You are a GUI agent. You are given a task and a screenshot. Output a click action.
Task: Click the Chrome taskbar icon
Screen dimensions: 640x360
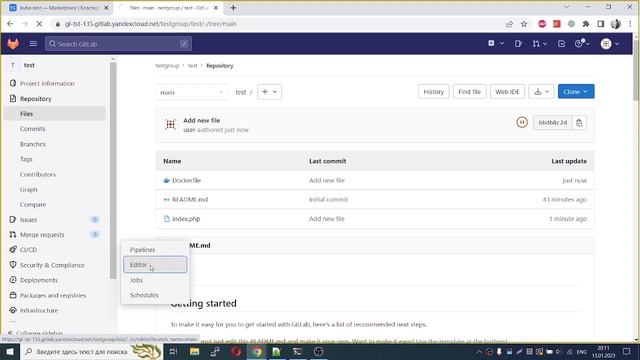coord(257,351)
